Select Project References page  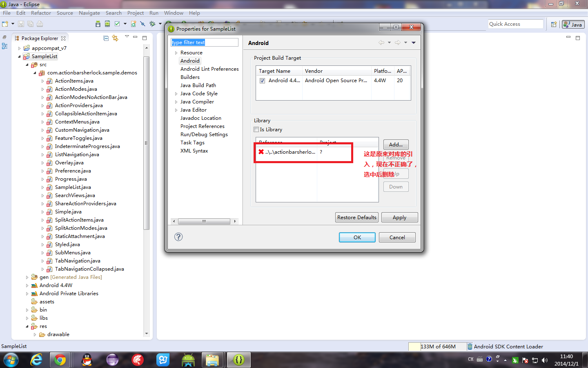coord(202,126)
